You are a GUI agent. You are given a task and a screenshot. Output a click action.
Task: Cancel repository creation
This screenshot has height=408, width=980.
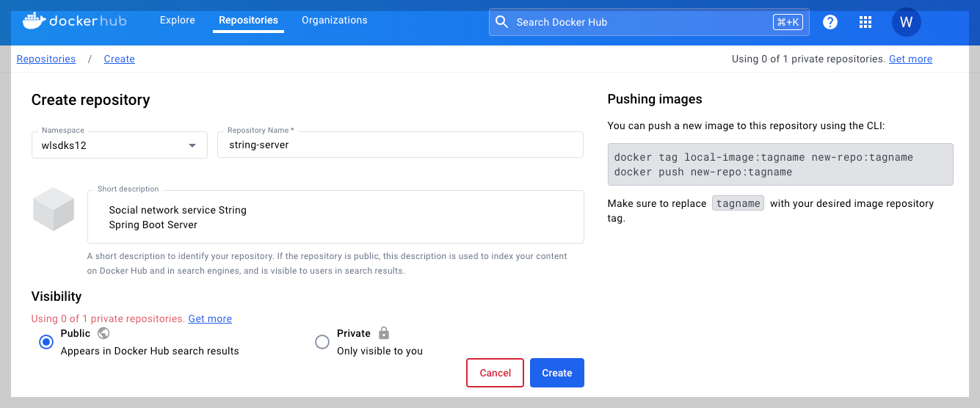495,373
